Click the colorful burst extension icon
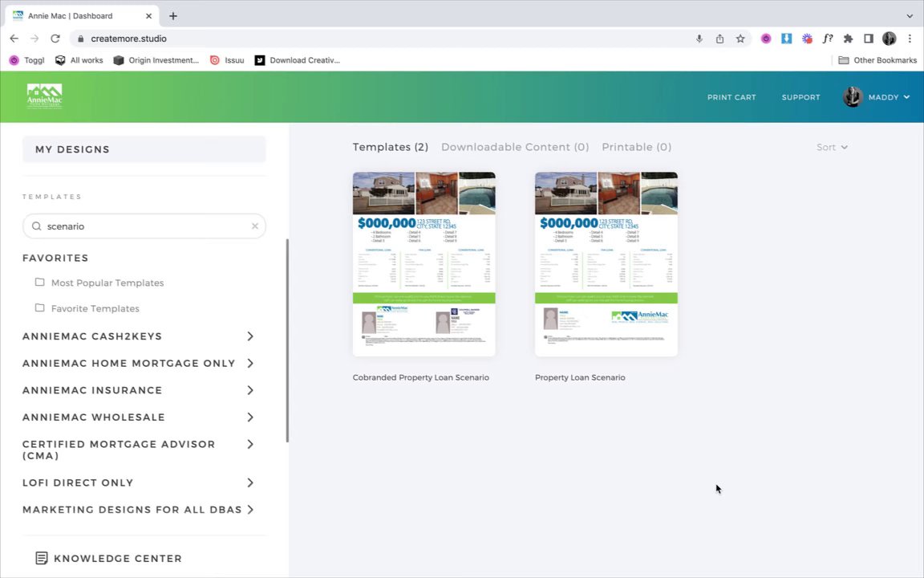This screenshot has width=924, height=578. pyautogui.click(x=807, y=39)
